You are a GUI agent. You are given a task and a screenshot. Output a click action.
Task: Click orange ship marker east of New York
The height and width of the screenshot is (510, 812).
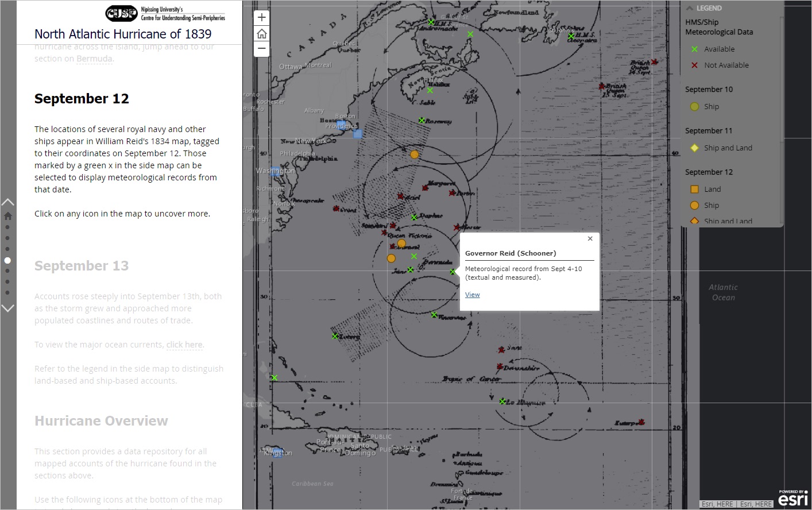(414, 154)
